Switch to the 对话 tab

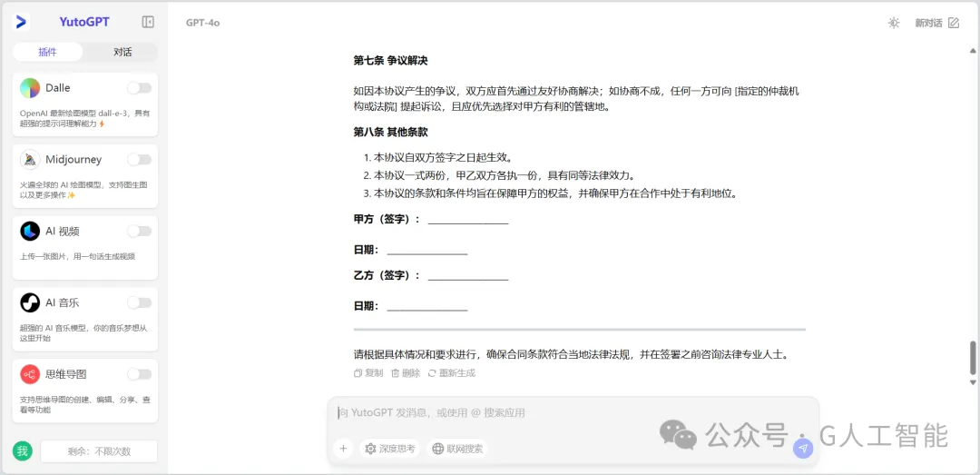pos(122,52)
